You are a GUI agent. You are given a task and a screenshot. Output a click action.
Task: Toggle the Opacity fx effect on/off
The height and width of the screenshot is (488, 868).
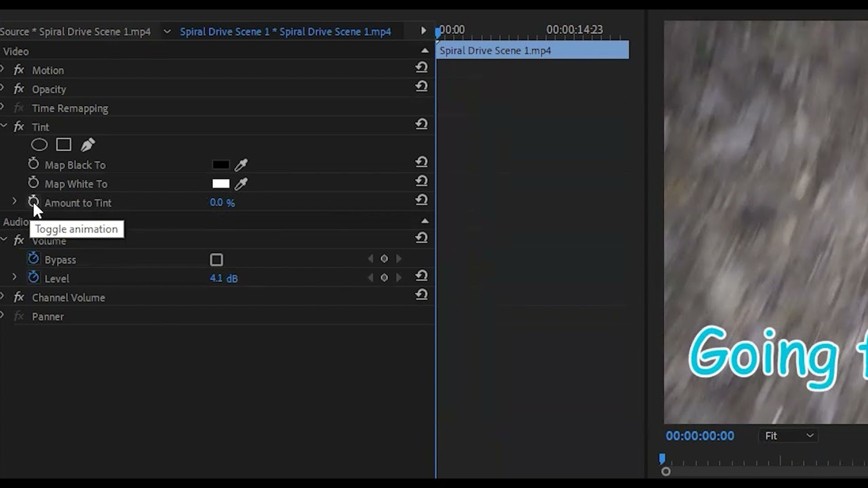pyautogui.click(x=19, y=89)
